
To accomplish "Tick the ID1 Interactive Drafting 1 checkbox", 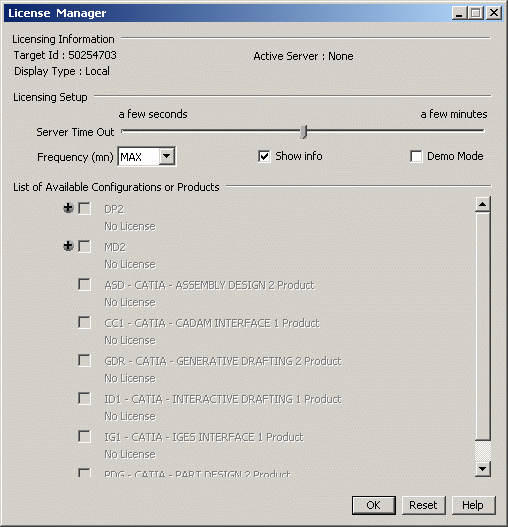I will 84,399.
